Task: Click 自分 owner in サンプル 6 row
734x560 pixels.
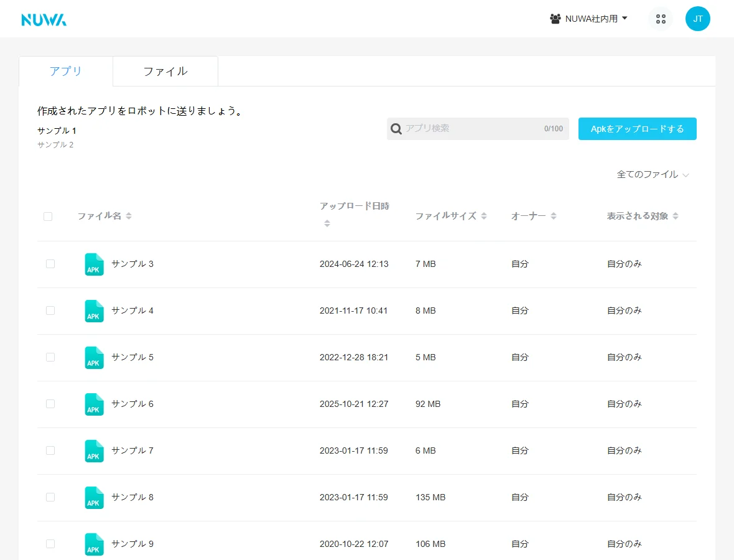Action: [520, 404]
